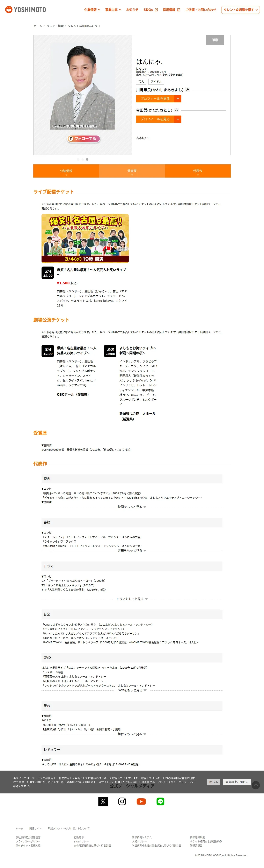This screenshot has height=868, width=264.
Task: Click 吉本坂46 group text
Action: click(x=142, y=138)
